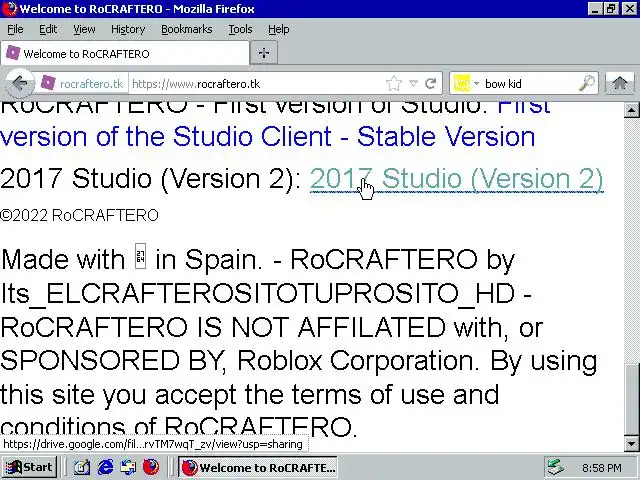Click the ©2022 RoCRAFTERO copyright text
640x480 pixels.
(79, 215)
